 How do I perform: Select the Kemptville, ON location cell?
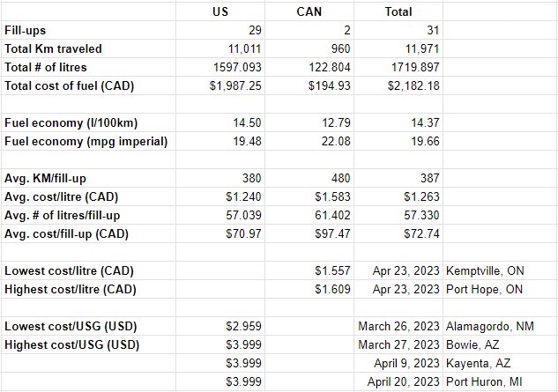click(500, 270)
